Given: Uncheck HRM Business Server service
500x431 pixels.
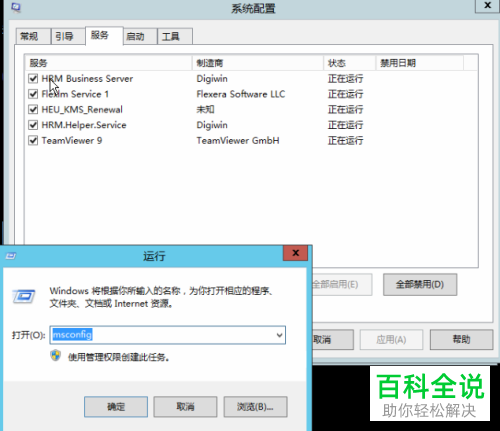Looking at the screenshot, I should click(x=33, y=79).
